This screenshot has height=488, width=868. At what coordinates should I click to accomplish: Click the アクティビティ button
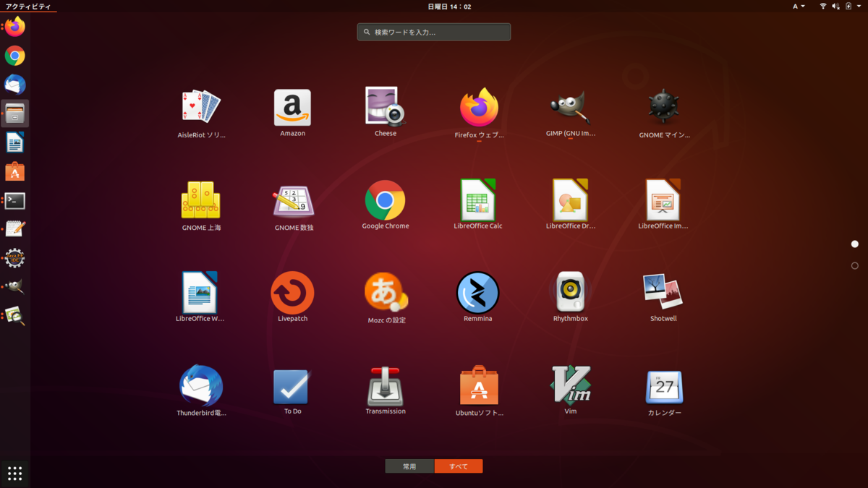[x=28, y=7]
